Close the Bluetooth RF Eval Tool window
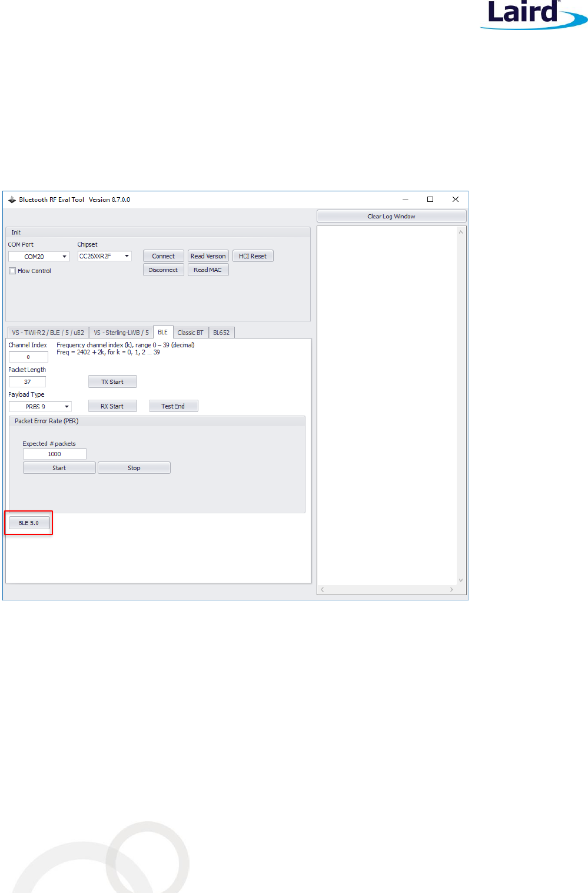 pyautogui.click(x=456, y=200)
